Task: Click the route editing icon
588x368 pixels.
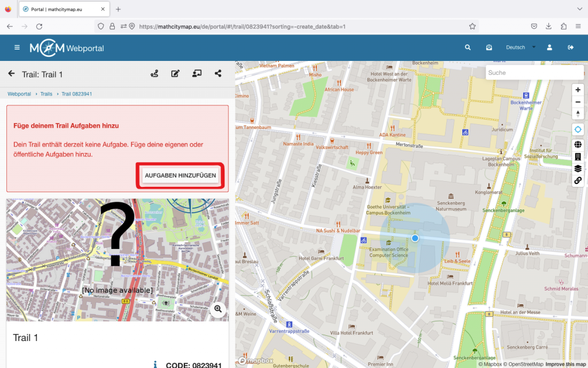Action: tap(154, 74)
